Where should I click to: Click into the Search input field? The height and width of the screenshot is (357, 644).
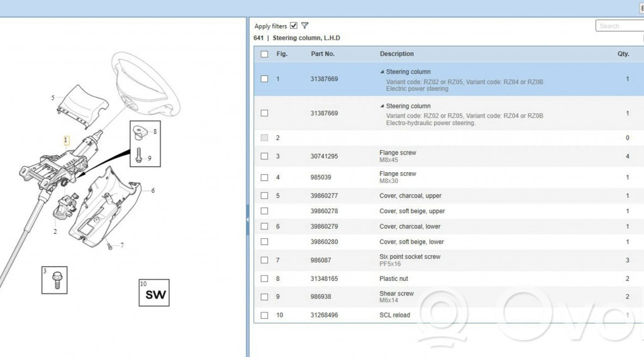(x=619, y=26)
